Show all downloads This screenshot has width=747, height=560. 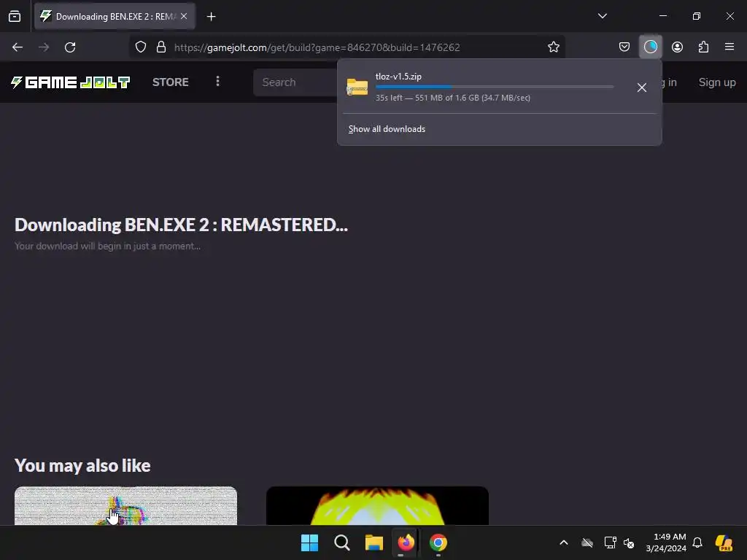387,129
